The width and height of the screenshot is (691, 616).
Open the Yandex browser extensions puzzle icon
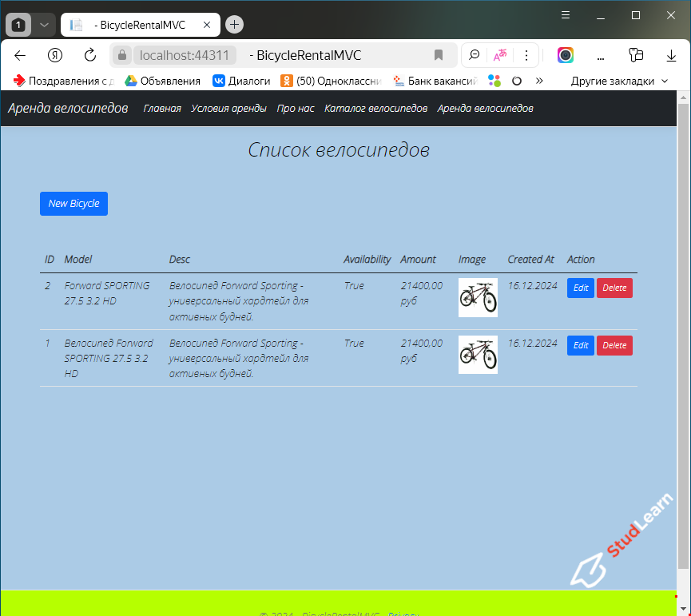click(x=636, y=54)
